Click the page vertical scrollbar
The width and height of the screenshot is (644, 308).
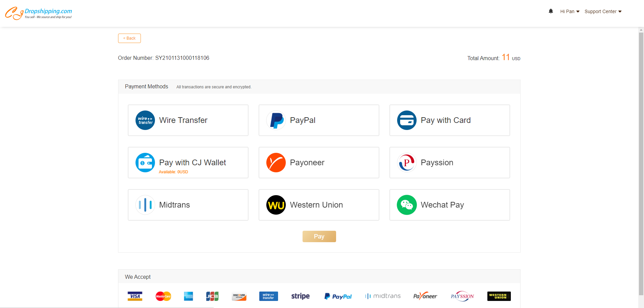tap(641, 167)
